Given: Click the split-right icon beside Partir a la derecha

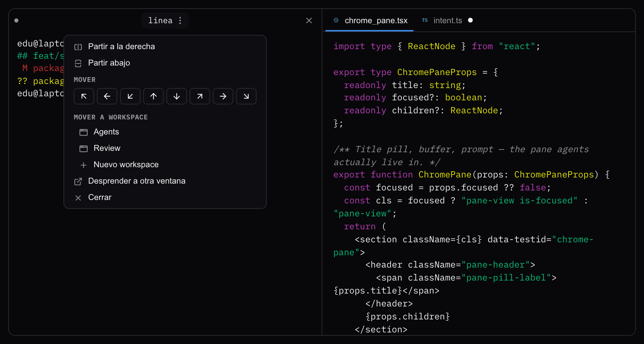Looking at the screenshot, I should click(x=78, y=47).
